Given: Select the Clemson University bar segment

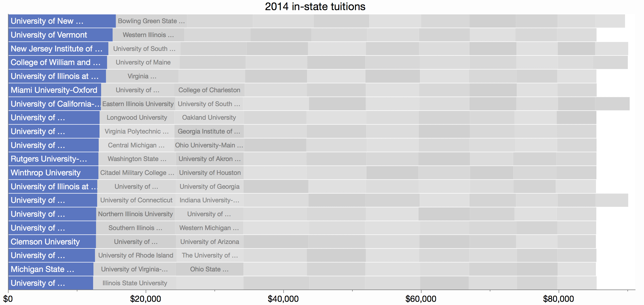Looking at the screenshot, I should point(52,242).
